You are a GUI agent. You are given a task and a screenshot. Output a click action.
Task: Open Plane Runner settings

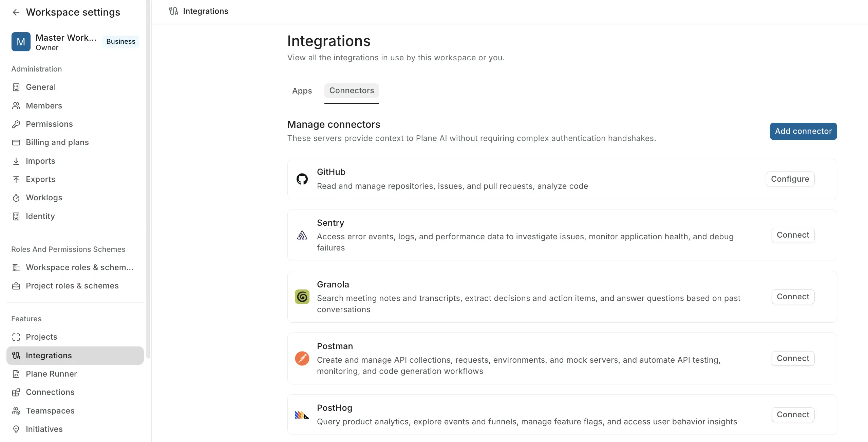(75, 374)
